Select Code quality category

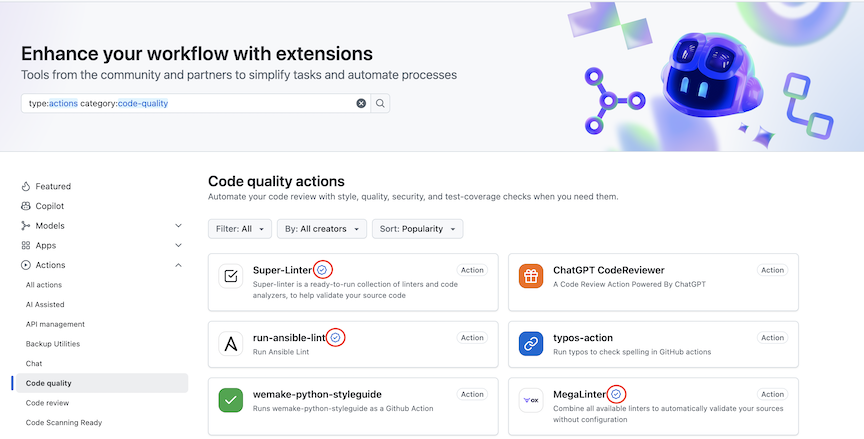pyautogui.click(x=102, y=383)
